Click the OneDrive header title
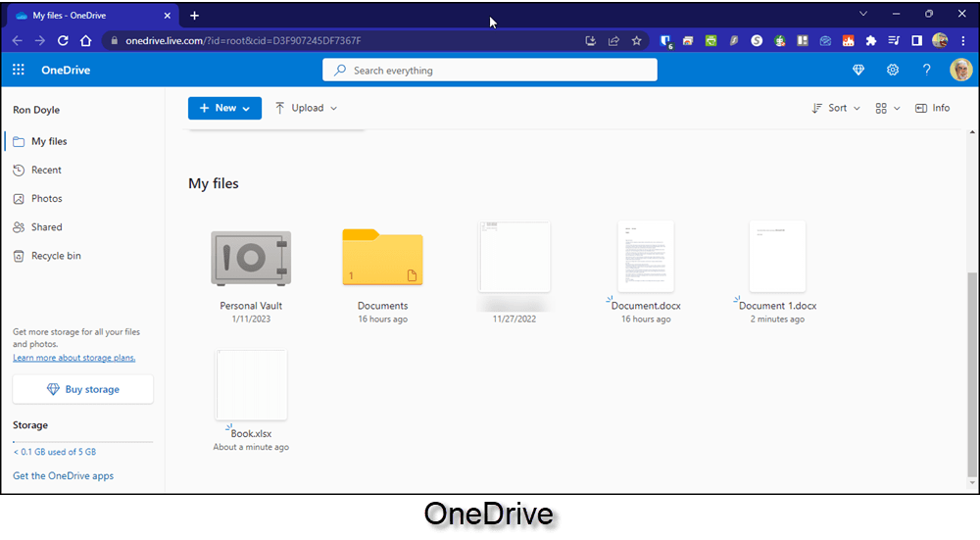Screen dimensions: 980x540 (66, 70)
